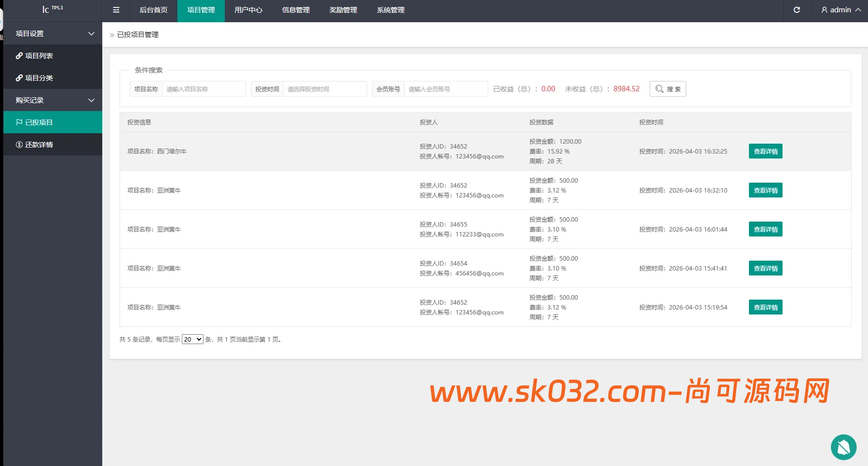
Task: Open 还款详情 in sidebar
Action: click(x=52, y=145)
